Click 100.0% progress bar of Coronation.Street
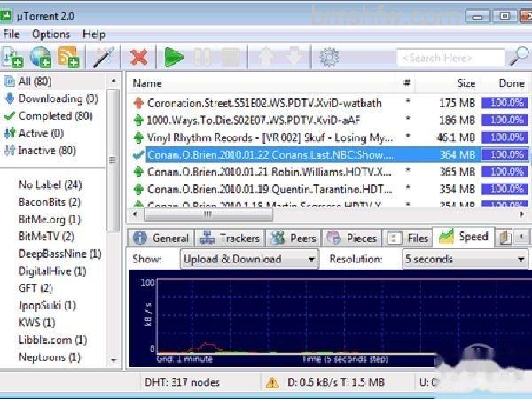Image resolution: width=532 pixels, height=399 pixels. [505, 103]
